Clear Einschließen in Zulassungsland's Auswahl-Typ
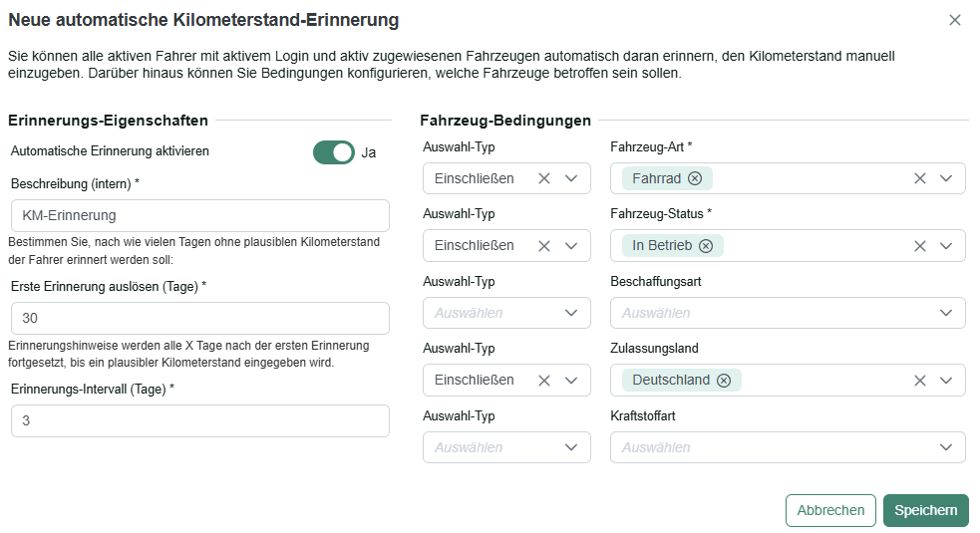Viewport: 980px width, 533px height. [x=544, y=381]
